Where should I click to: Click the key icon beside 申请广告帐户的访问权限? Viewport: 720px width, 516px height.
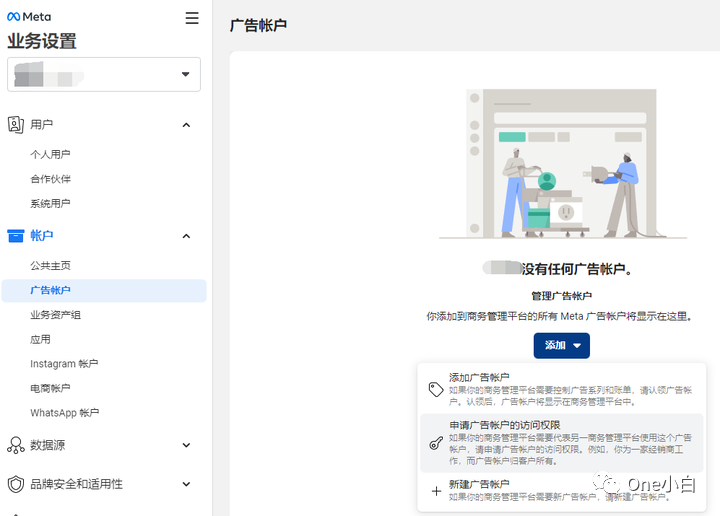coord(436,443)
